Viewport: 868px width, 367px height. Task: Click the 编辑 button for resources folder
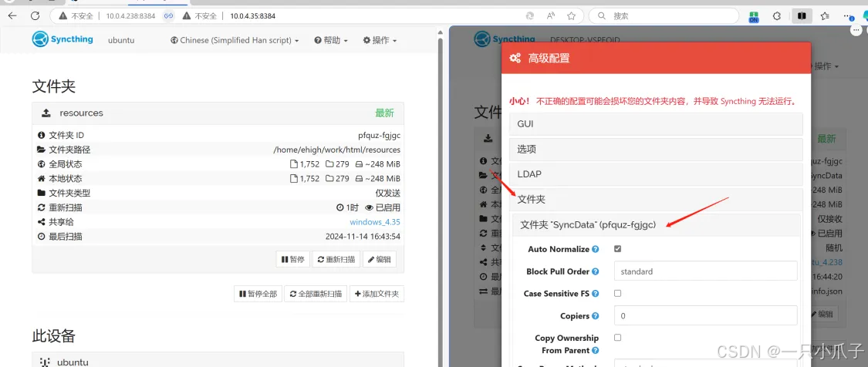[380, 259]
